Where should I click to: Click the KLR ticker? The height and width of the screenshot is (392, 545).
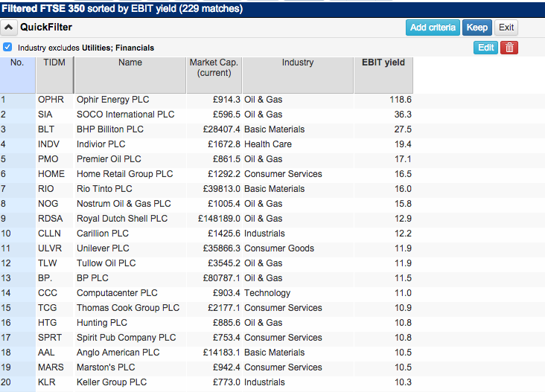(47, 382)
